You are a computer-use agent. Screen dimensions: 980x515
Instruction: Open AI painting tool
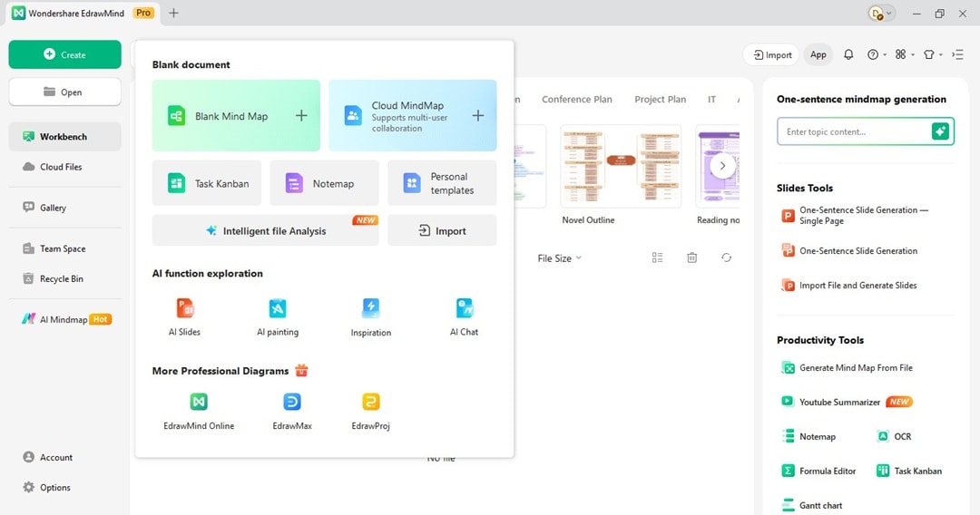278,317
